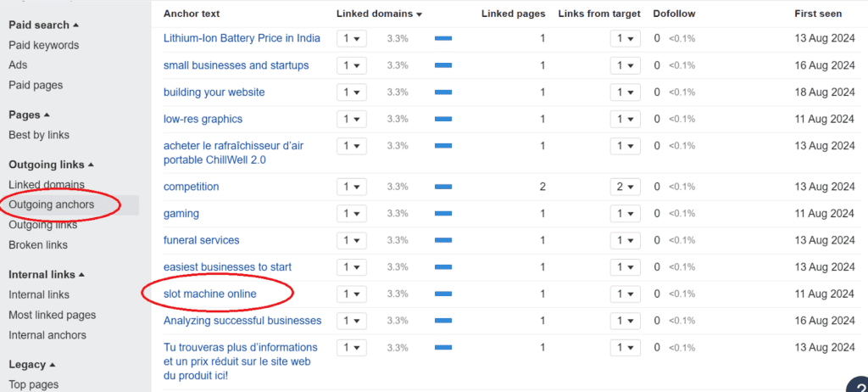This screenshot has width=868, height=392.
Task: Expand linked domains dropdown for slot machine online
Action: click(352, 294)
